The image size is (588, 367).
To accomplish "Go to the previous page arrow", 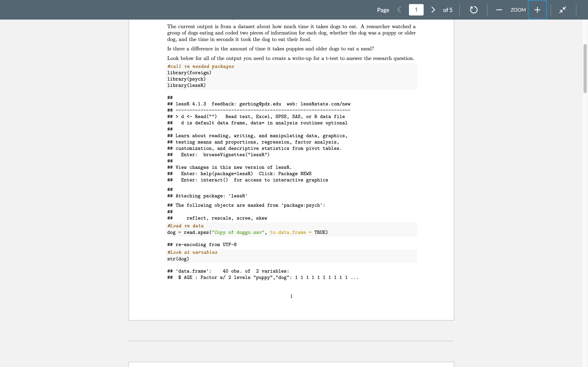I will click(399, 10).
